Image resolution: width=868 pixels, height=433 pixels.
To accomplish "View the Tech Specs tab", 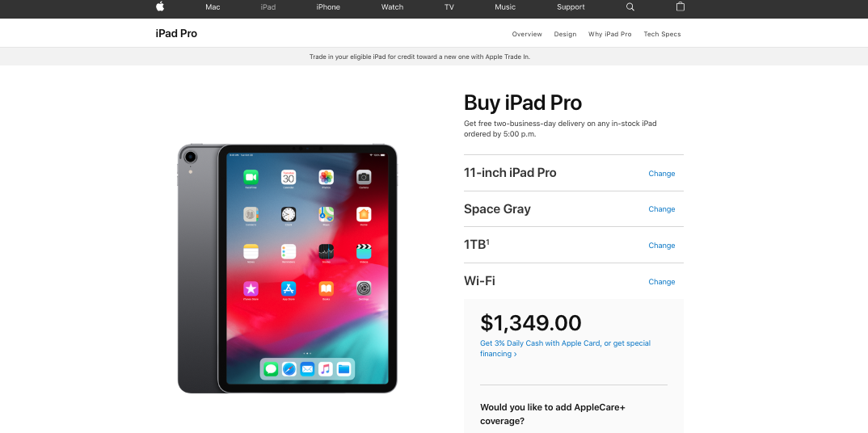I will 662,34.
